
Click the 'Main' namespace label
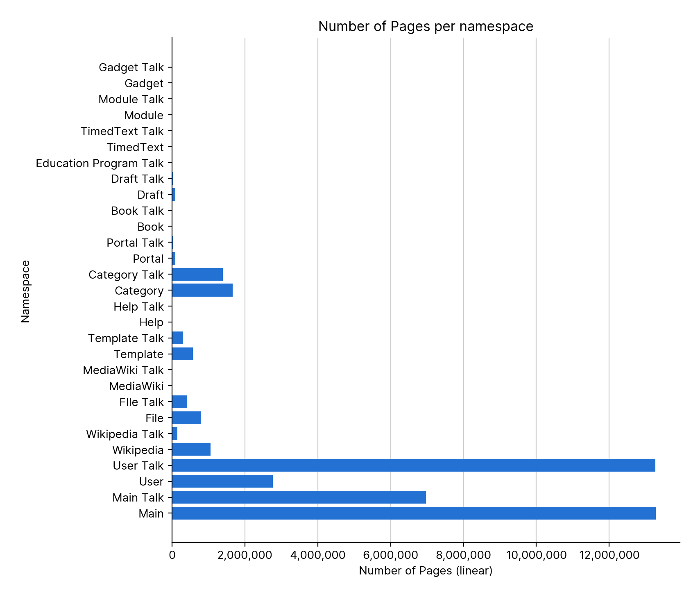(x=151, y=513)
